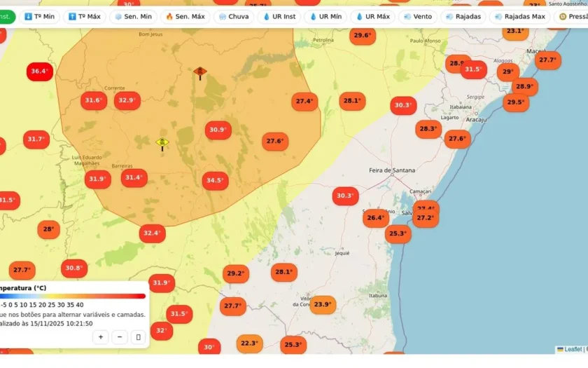588x368 pixels.
Task: Show the Vento wind layer
Action: (x=418, y=17)
